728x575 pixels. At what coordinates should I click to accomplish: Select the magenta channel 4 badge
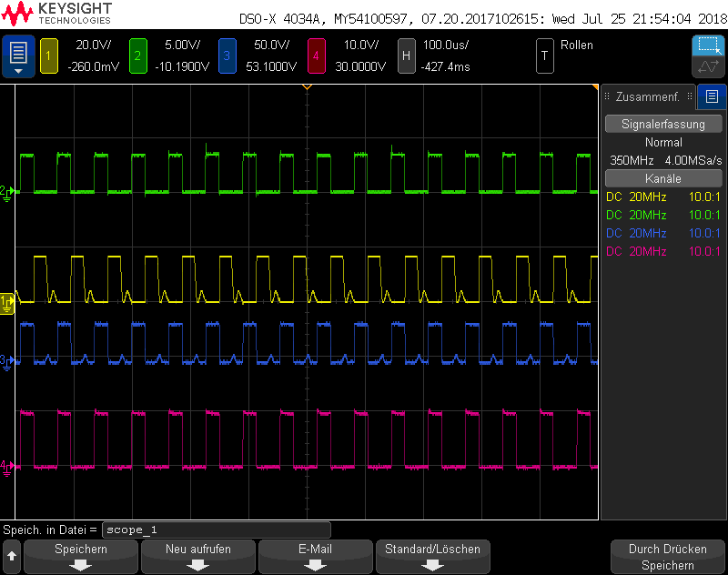(316, 56)
